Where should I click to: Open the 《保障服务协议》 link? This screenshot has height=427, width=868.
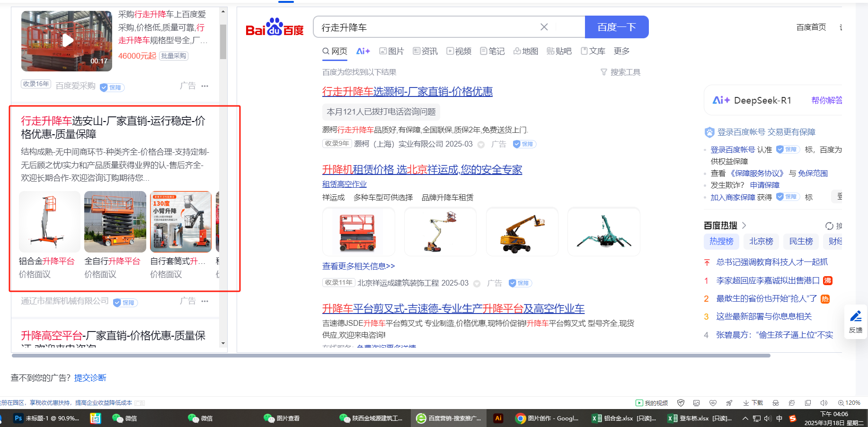tap(757, 174)
